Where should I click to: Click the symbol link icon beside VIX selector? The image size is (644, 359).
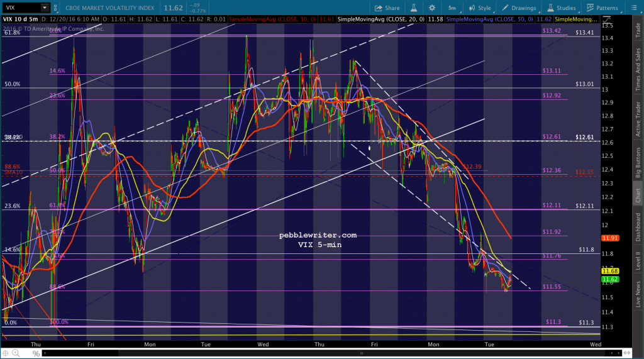(x=55, y=8)
